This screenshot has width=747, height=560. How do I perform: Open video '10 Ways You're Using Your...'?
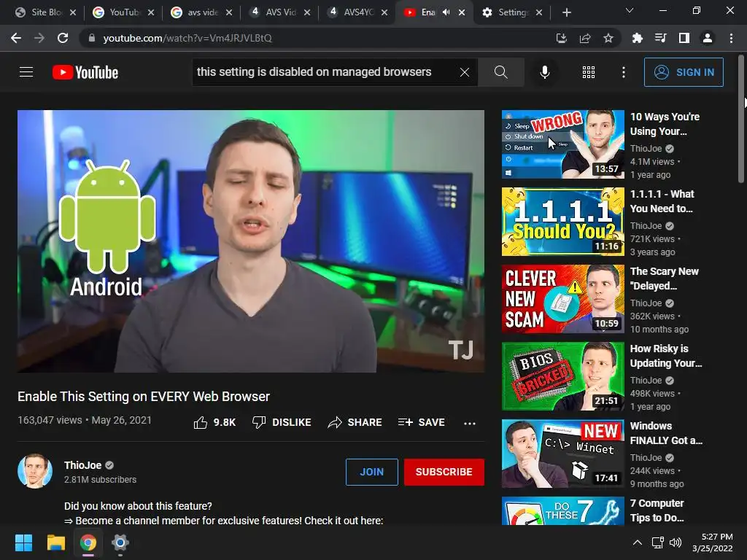[x=665, y=124]
